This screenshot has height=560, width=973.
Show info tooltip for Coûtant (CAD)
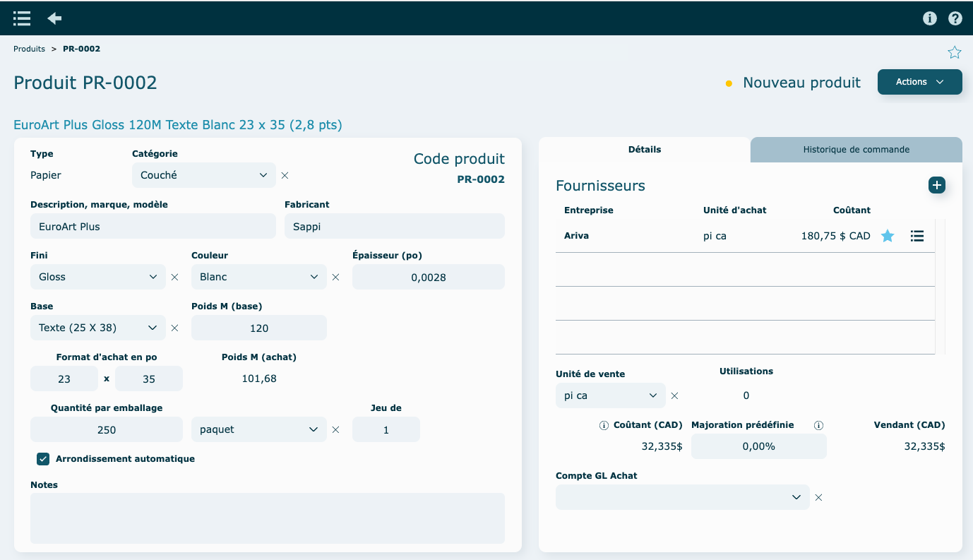coord(604,425)
